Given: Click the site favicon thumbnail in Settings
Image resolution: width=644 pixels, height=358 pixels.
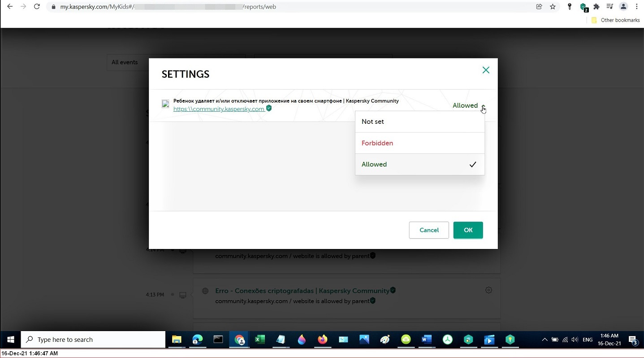Looking at the screenshot, I should click(x=165, y=104).
